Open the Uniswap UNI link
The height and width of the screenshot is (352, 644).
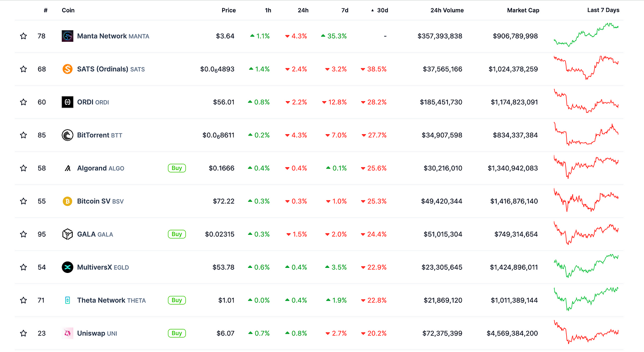click(97, 333)
